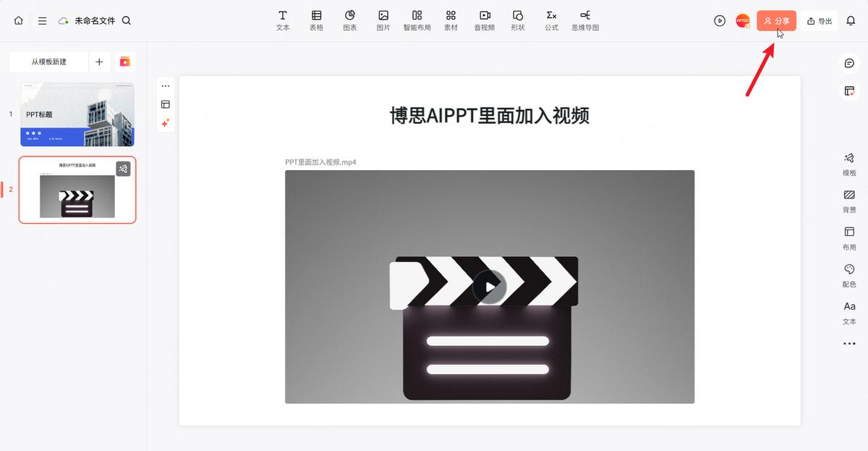Open shapes with the 形状 icon

(518, 20)
